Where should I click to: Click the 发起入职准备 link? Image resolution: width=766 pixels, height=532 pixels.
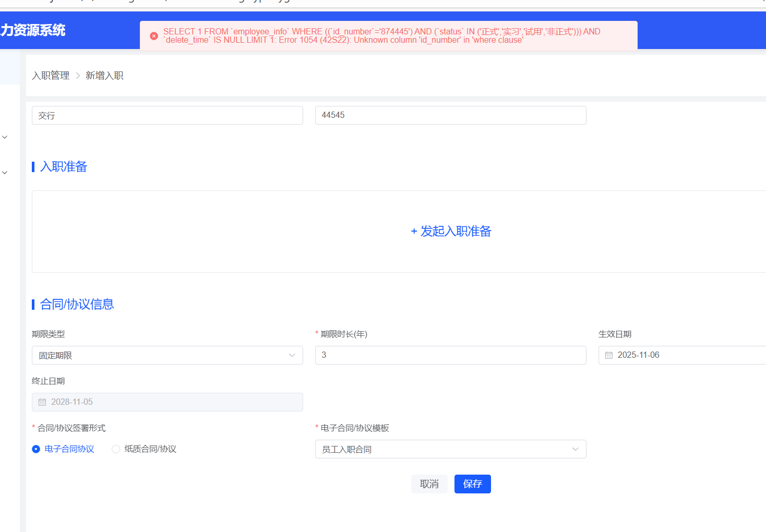click(451, 231)
